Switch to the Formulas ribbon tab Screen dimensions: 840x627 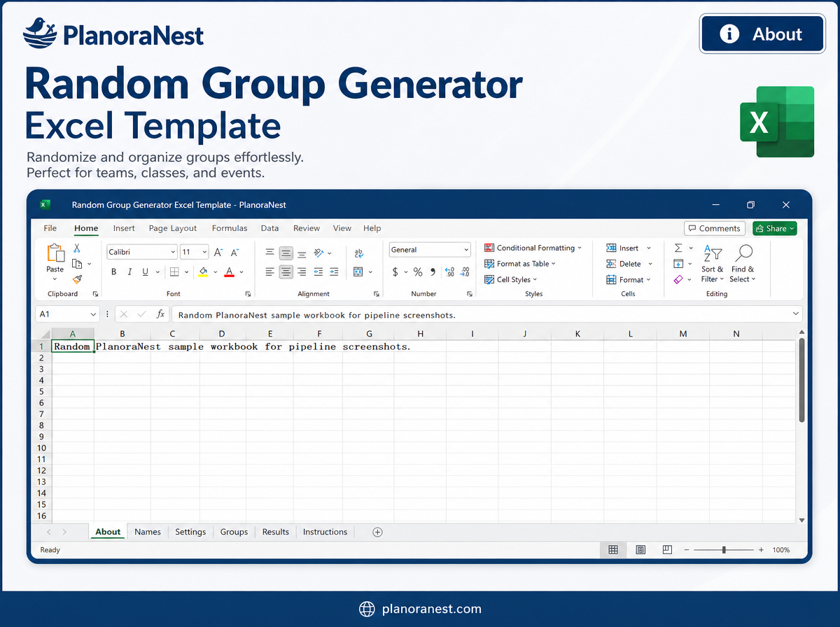click(230, 228)
